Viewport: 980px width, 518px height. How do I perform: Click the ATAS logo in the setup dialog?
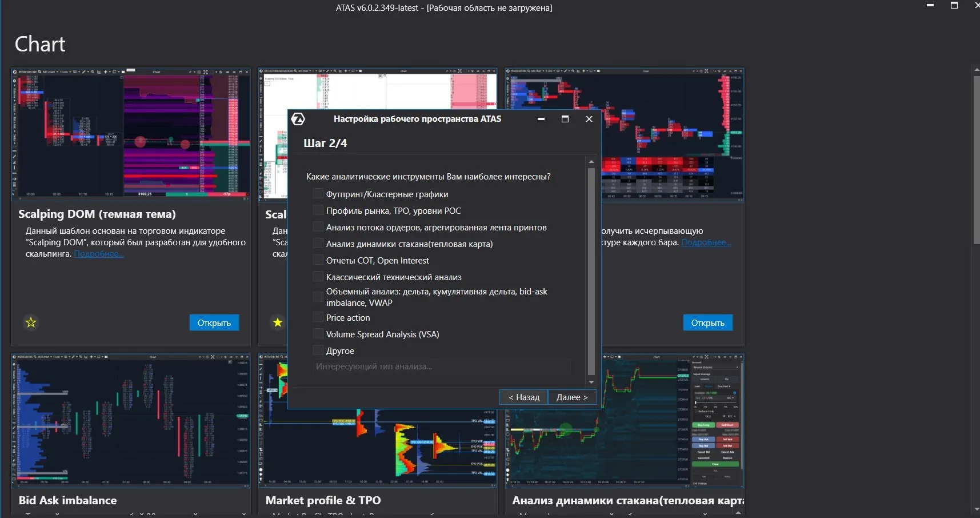pyautogui.click(x=298, y=119)
